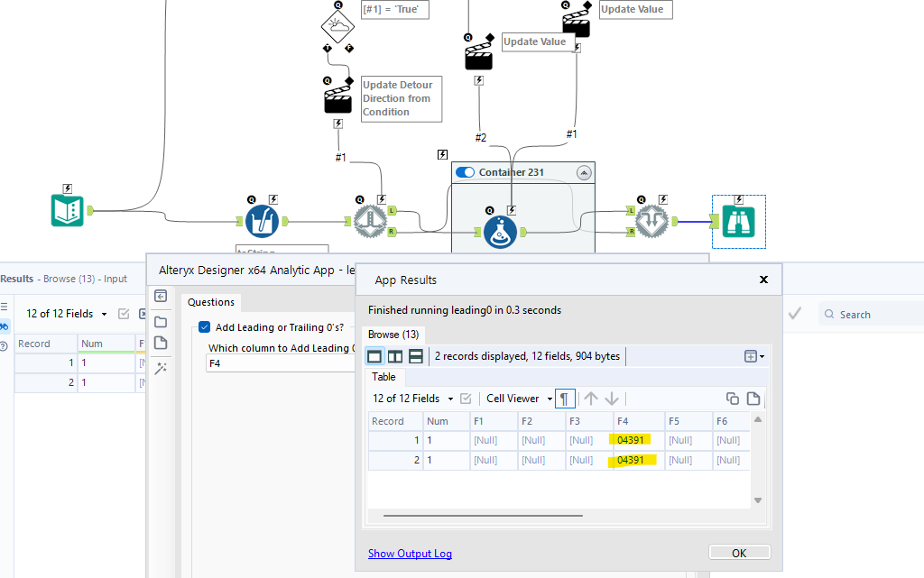Screen dimensions: 924x578
Task: Collapse Container 231 using its chevron
Action: (583, 171)
